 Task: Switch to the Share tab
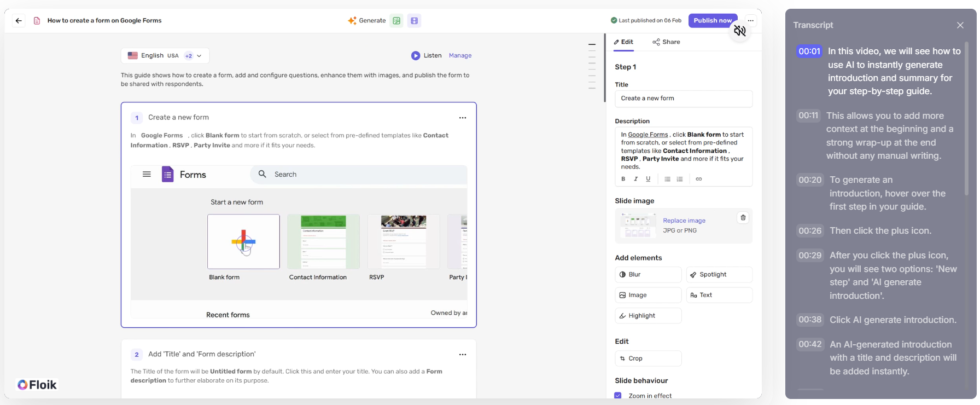666,42
